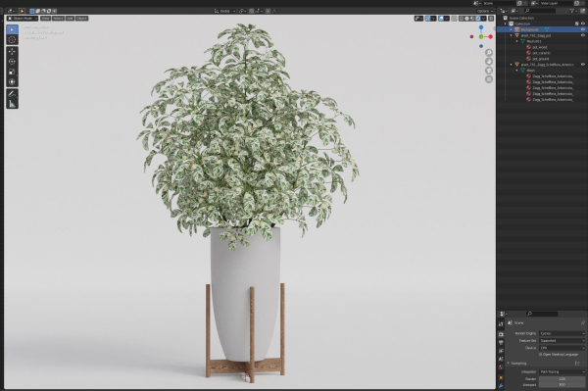The image size is (588, 391).
Task: Select the Annotate tool
Action: pyautogui.click(x=12, y=94)
